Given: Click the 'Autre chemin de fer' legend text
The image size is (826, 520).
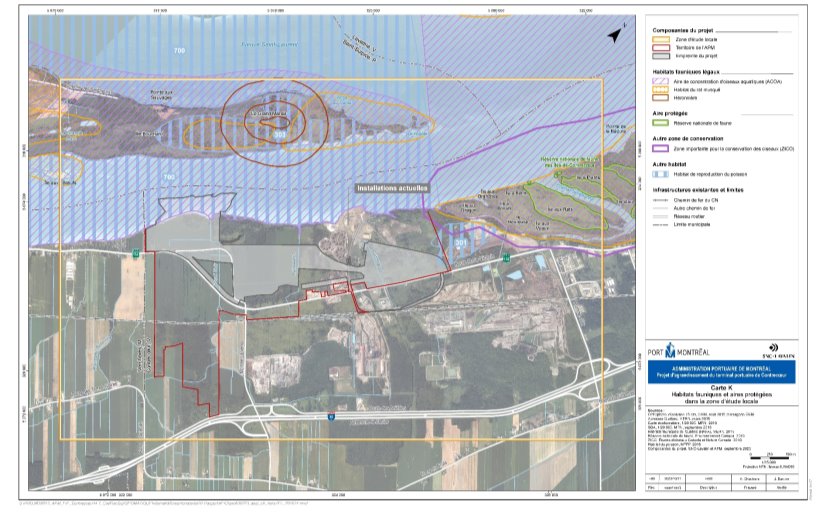Looking at the screenshot, I should (694, 208).
